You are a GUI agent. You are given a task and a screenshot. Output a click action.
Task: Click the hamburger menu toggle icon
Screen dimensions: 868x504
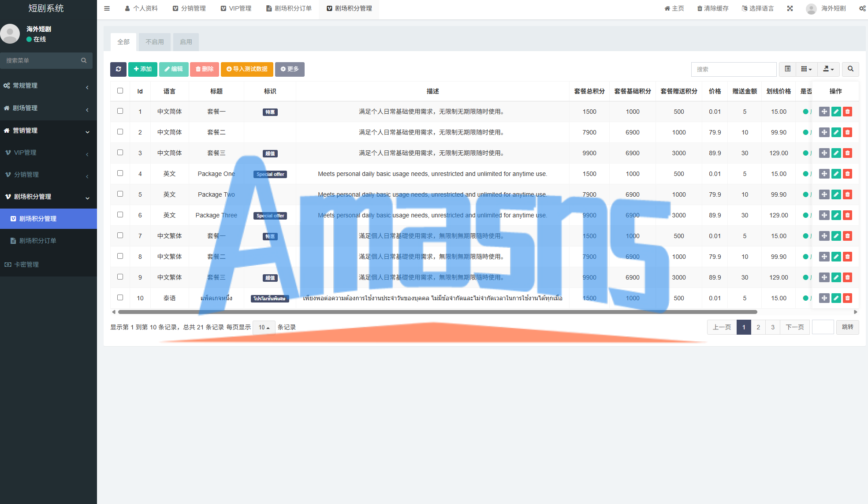pos(107,8)
